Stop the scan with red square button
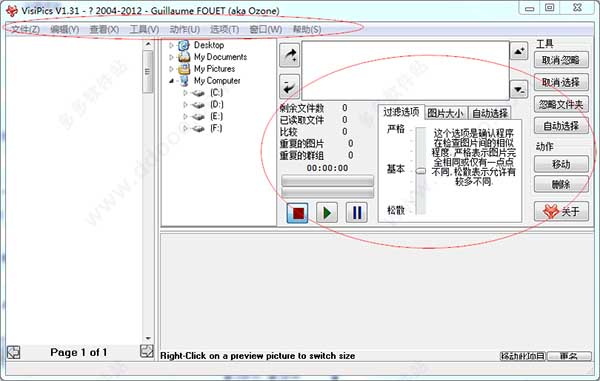This screenshot has width=600, height=381. coord(297,212)
